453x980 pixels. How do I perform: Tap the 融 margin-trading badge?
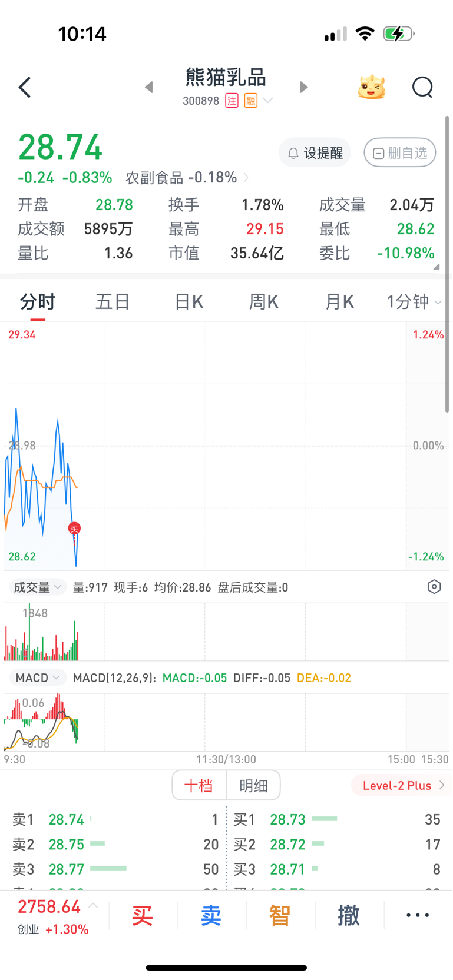(x=251, y=101)
